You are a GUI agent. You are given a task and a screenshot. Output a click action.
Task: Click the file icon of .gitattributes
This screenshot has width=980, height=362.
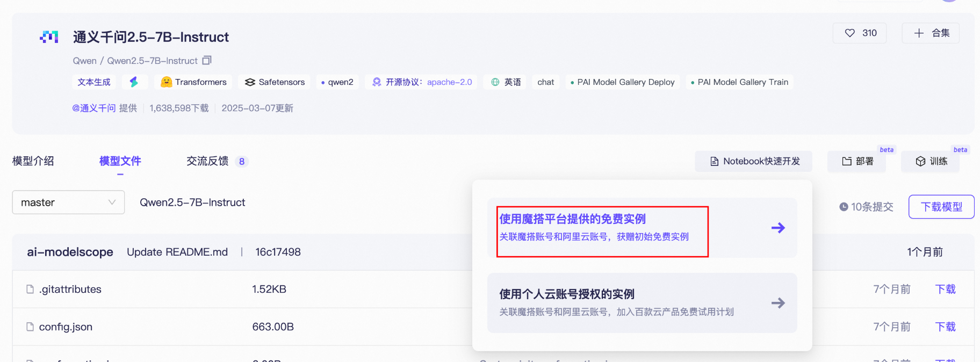click(30, 289)
